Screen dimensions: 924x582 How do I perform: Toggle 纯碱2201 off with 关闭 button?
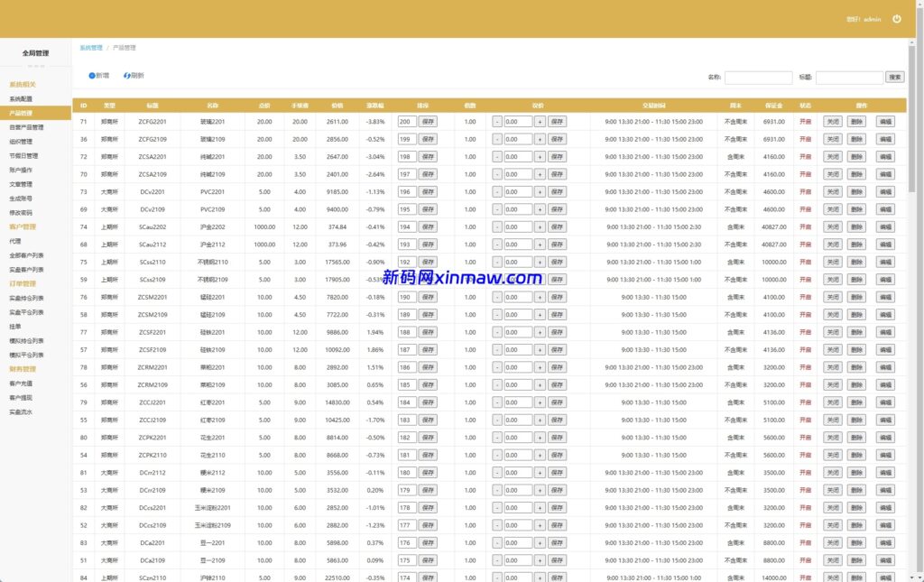832,157
